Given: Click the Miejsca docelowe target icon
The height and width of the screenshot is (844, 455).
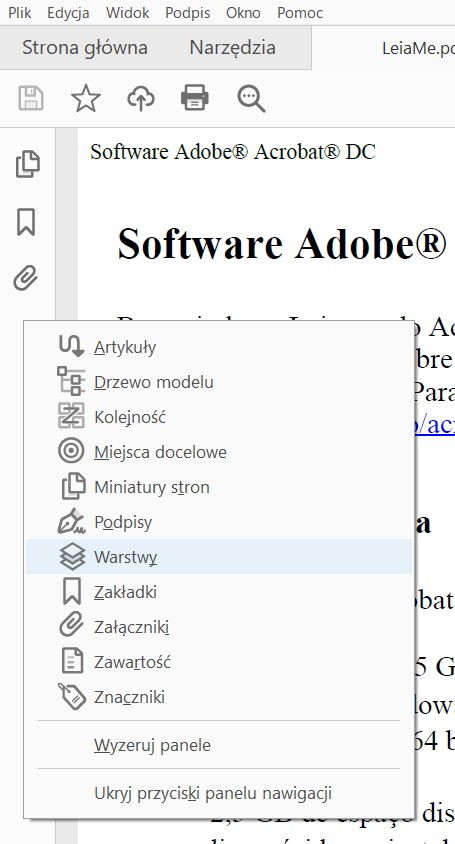Looking at the screenshot, I should 71,451.
